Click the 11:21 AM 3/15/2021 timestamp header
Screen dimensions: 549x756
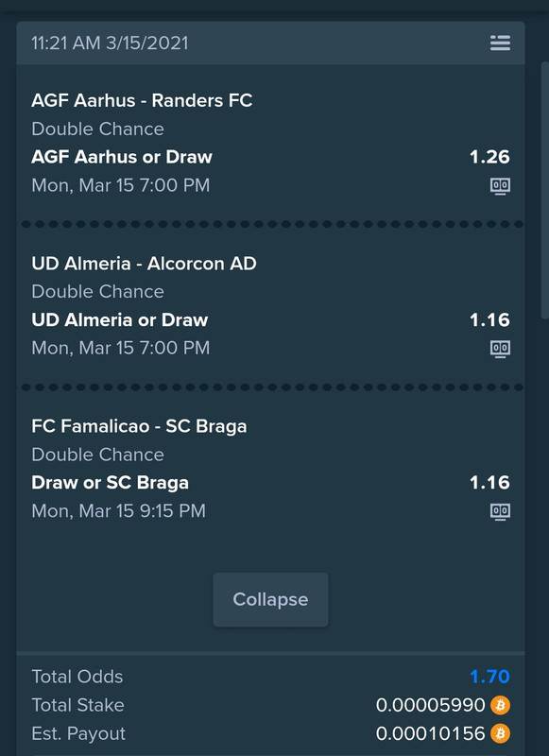click(110, 43)
